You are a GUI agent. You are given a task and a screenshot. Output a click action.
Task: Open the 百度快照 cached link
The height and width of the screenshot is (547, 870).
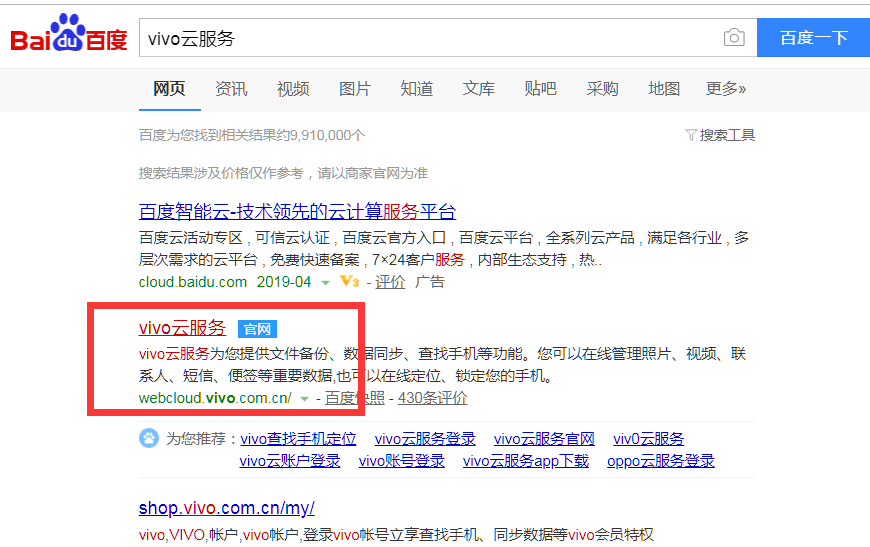tap(355, 398)
